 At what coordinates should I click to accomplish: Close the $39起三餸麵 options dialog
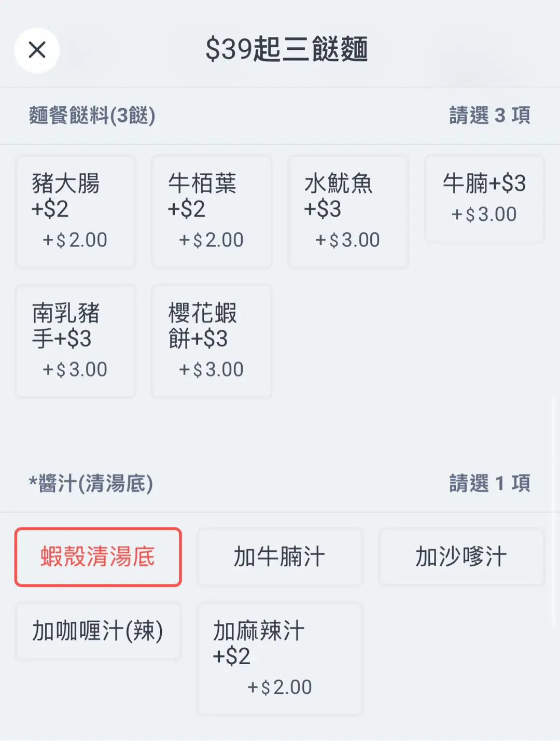point(37,50)
